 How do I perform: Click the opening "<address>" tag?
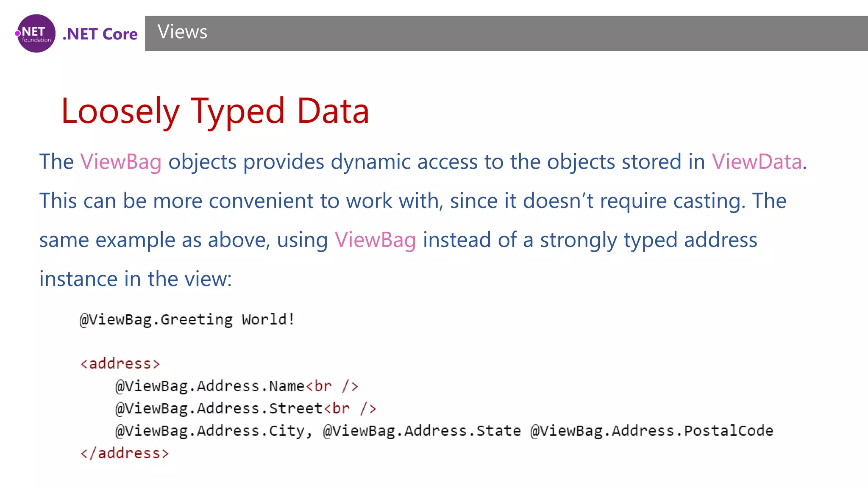click(120, 363)
